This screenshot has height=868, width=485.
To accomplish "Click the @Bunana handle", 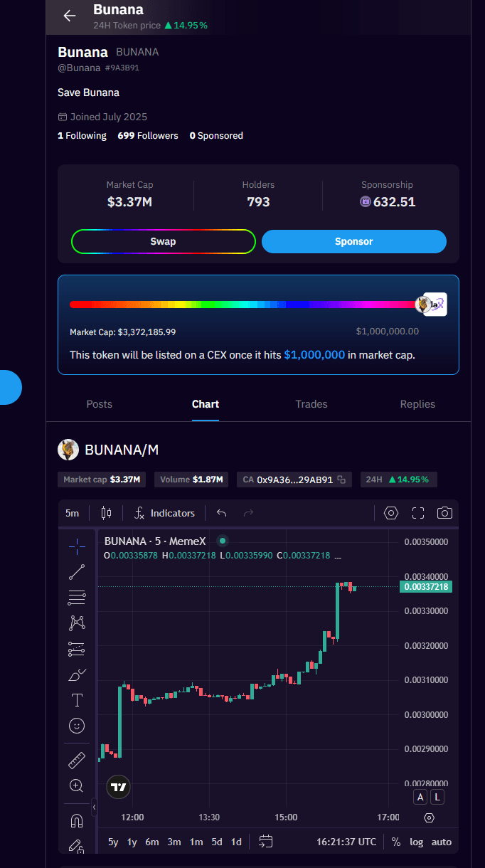I will click(79, 68).
